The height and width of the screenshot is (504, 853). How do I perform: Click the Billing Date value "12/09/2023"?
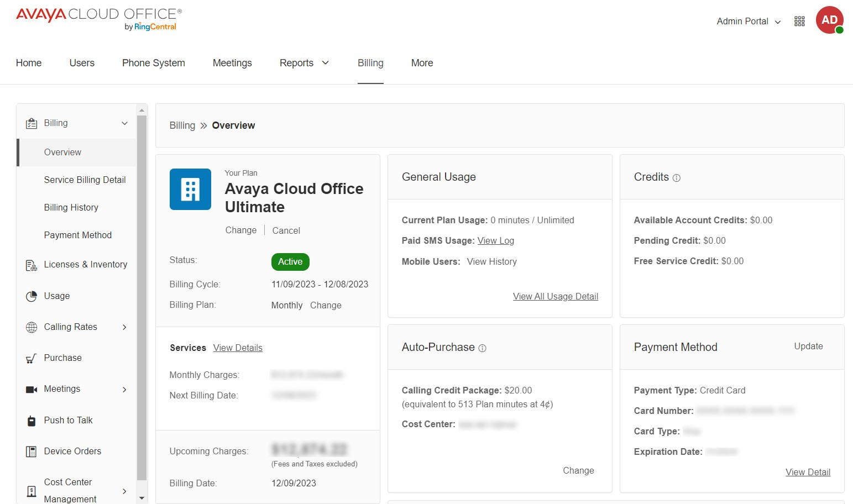294,484
